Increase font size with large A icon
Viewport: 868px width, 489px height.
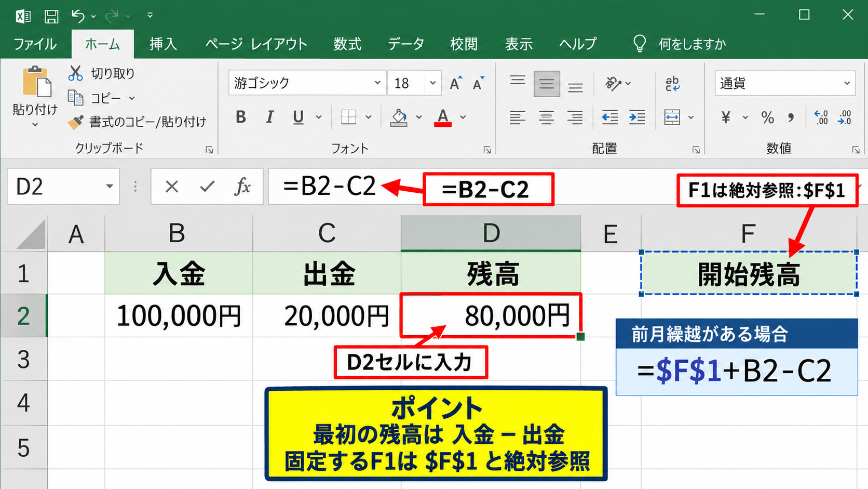click(456, 83)
